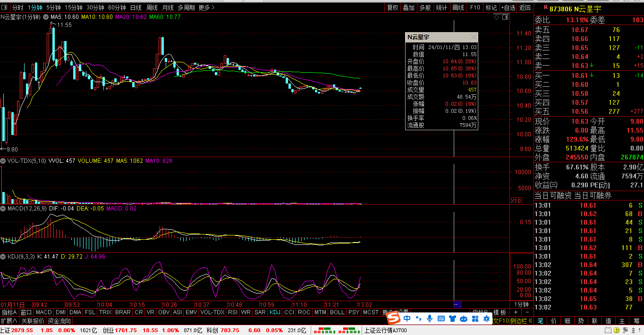Screen dimensions: 644x335
Task: Open the soft keyboard icon in IME bar
Action: pyautogui.click(x=441, y=318)
